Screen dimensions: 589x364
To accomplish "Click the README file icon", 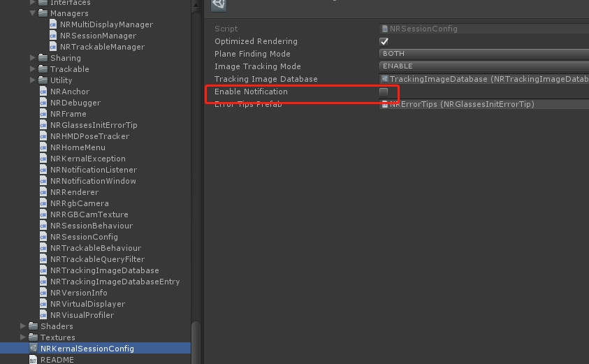I will [x=34, y=360].
